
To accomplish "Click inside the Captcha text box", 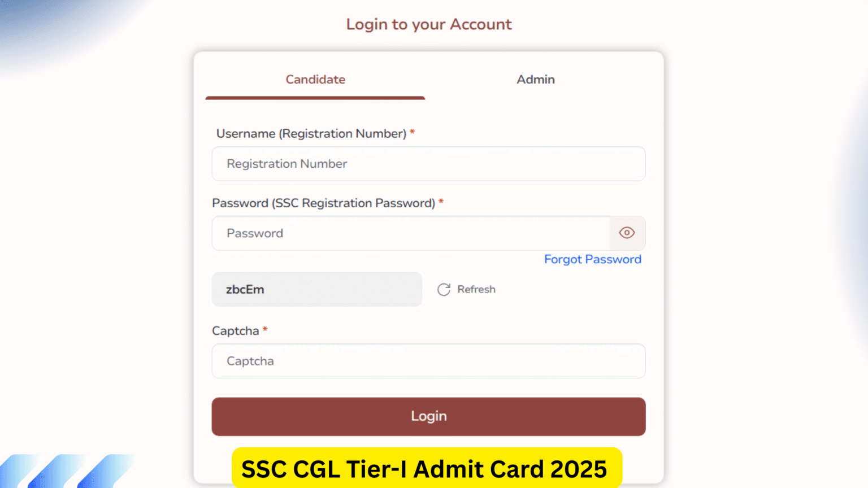I will (428, 361).
